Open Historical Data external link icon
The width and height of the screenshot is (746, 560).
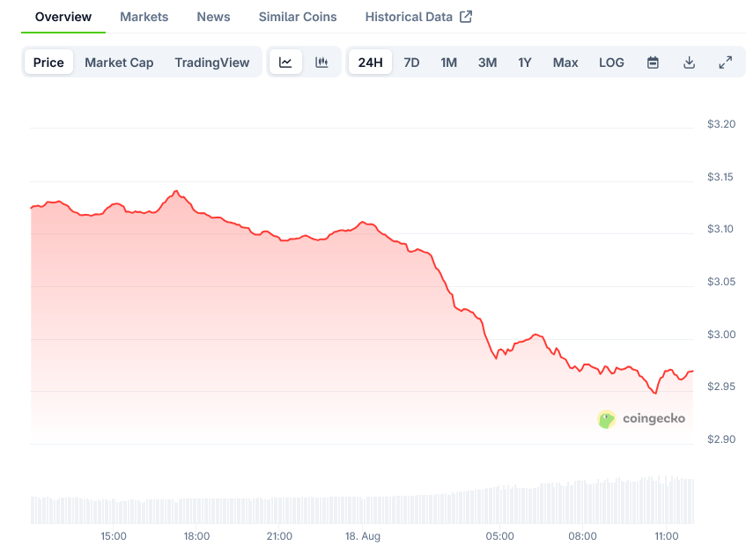(x=466, y=17)
